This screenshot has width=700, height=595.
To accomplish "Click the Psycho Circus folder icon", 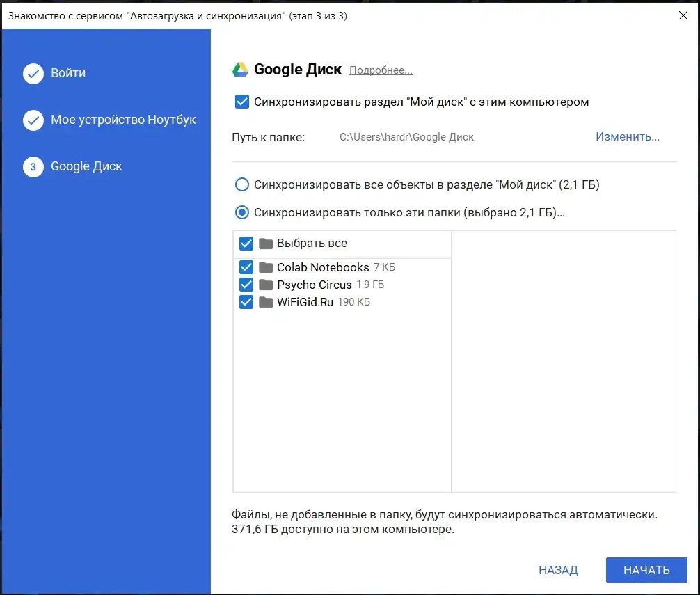I will 266,285.
